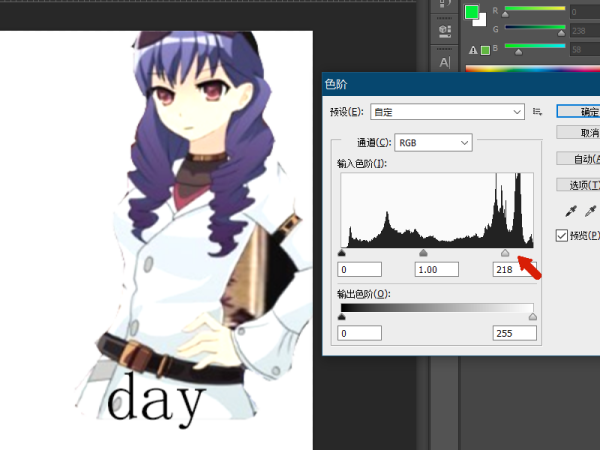This screenshot has width=600, height=450.
Task: Click the 取消 Cancel button
Action: (x=578, y=132)
